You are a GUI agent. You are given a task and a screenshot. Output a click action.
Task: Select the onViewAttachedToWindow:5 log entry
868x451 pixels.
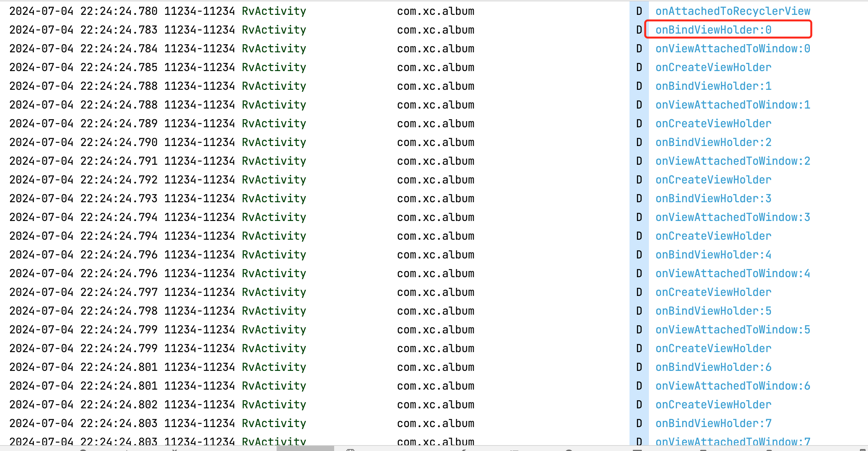tap(733, 330)
